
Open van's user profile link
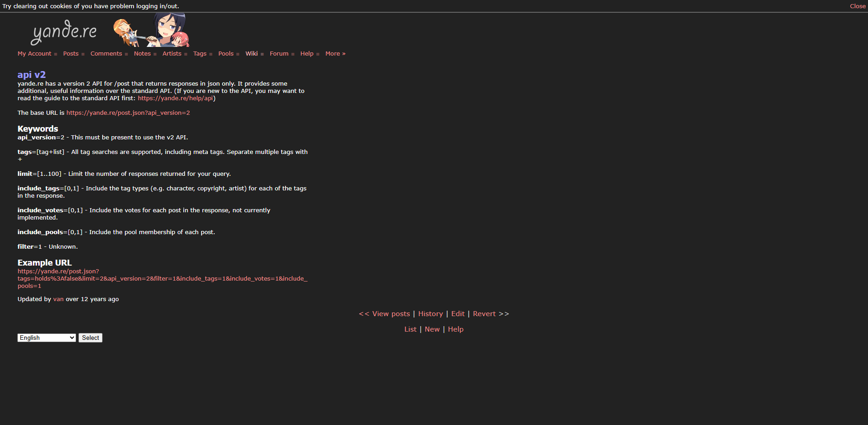[58, 299]
